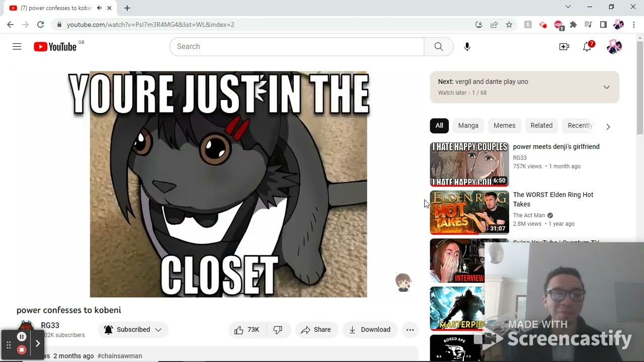Click the grey extension icon beside bookmark star
This screenshot has width=644, height=362.
pos(527,25)
